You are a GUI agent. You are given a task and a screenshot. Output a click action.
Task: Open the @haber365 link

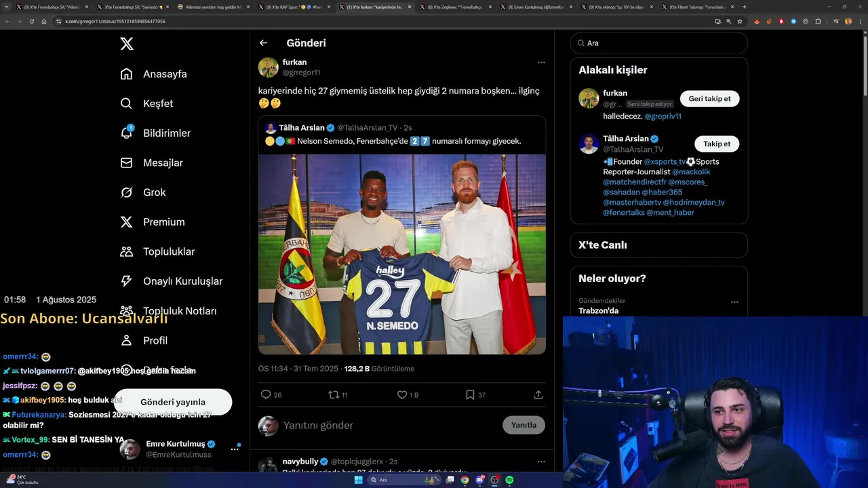click(x=662, y=192)
